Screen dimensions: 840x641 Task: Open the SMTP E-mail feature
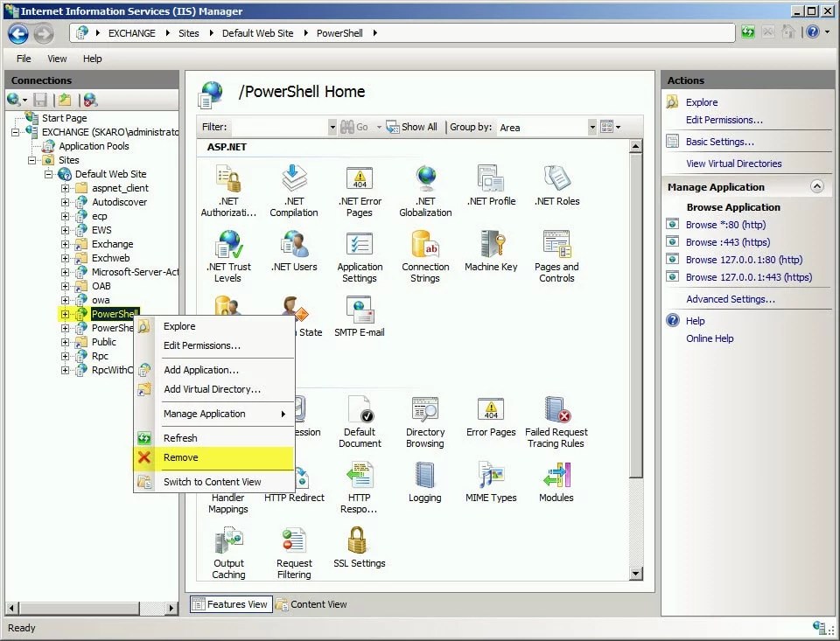click(360, 316)
